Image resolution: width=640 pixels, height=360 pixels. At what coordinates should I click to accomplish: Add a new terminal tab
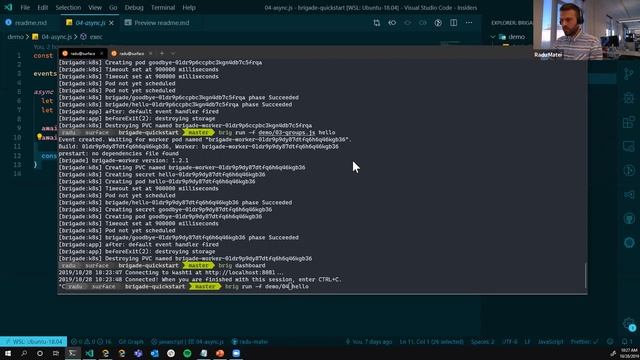click(162, 53)
